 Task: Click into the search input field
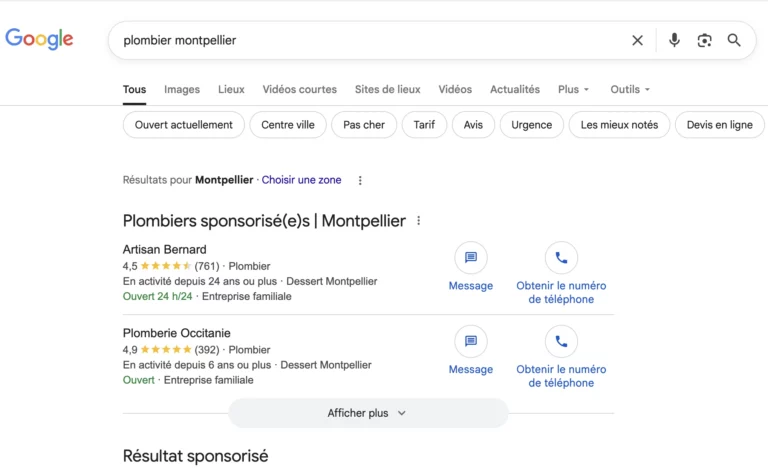coord(370,40)
